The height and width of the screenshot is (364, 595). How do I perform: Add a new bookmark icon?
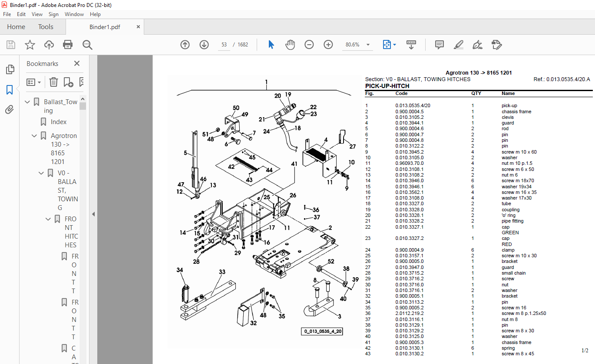tap(68, 82)
